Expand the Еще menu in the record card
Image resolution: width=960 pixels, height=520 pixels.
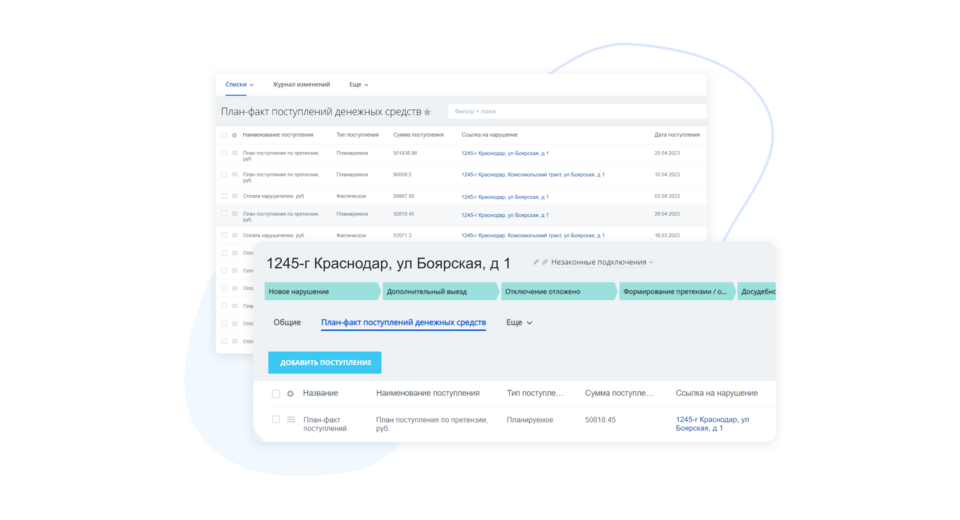click(519, 323)
